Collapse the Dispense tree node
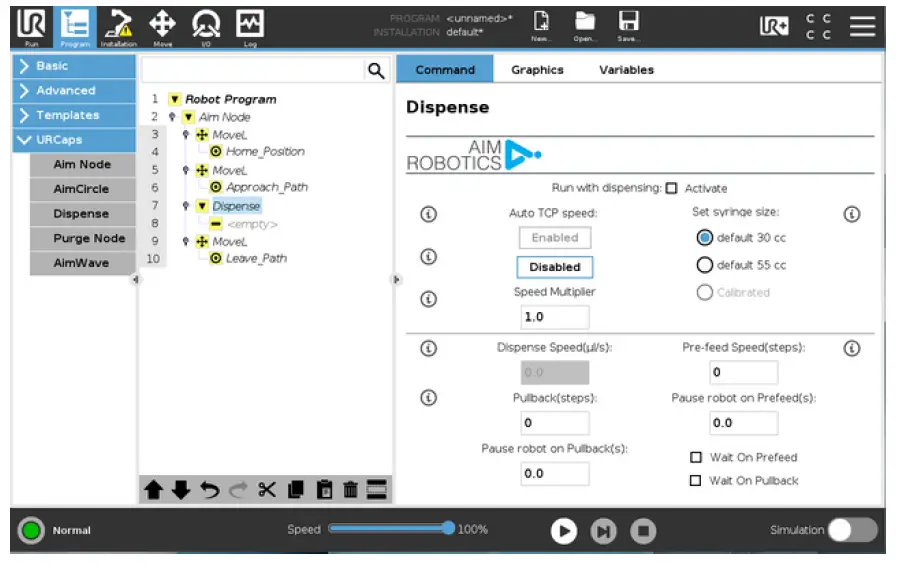The image size is (903, 572). coord(202,206)
